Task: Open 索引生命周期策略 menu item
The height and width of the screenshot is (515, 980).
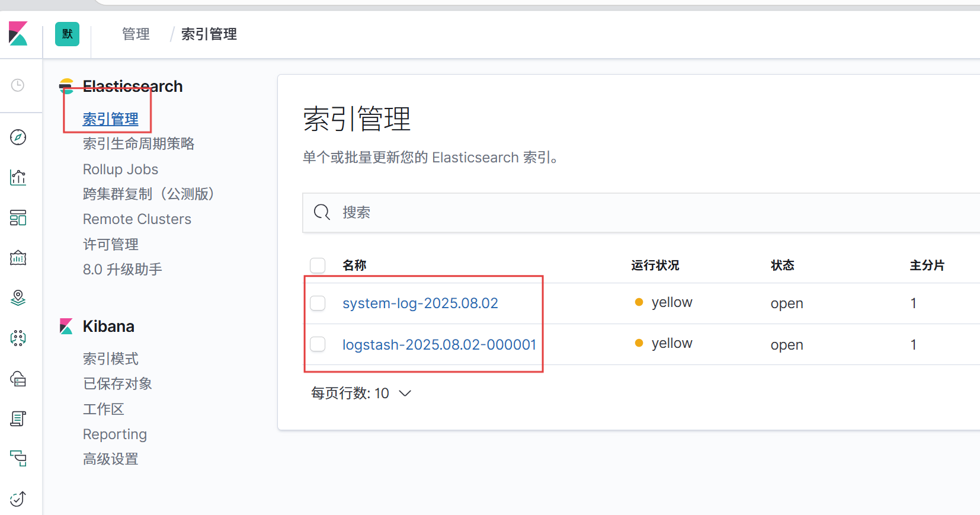Action: pos(139,143)
